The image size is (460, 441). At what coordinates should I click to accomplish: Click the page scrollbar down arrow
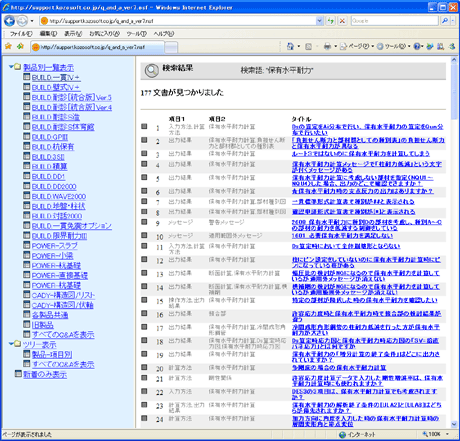(454, 424)
